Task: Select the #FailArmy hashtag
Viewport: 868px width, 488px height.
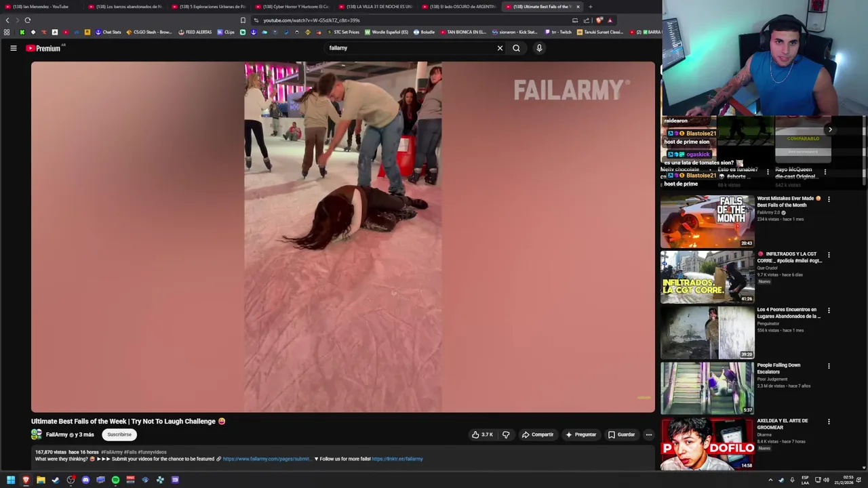Action: click(112, 452)
